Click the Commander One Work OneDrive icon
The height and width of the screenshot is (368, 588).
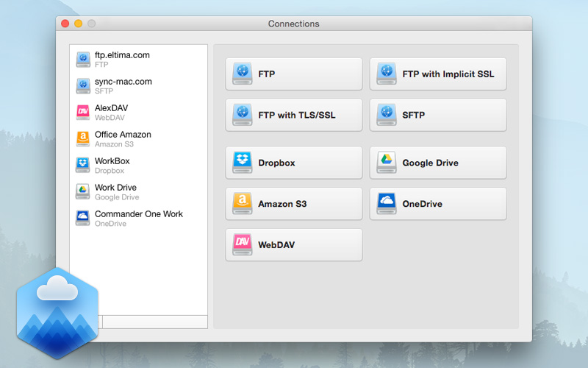click(83, 218)
